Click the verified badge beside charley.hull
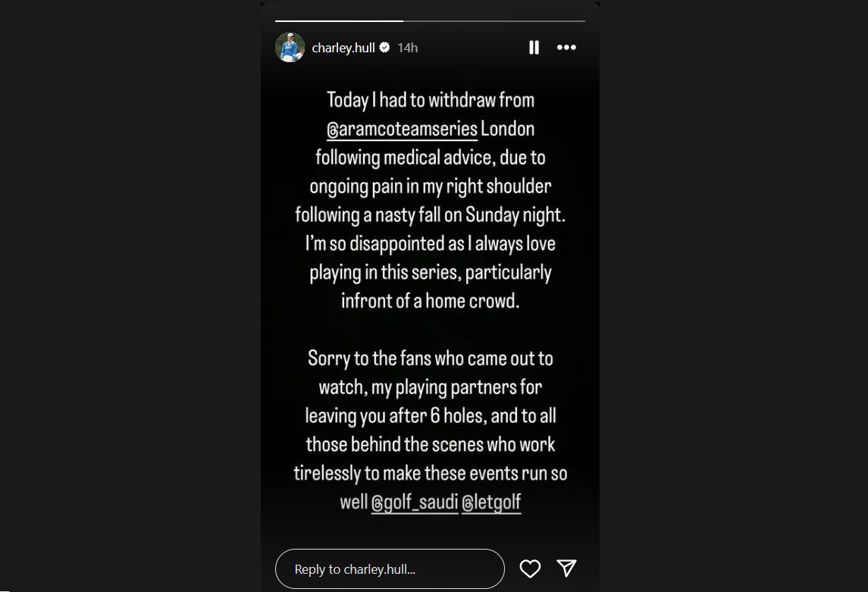Image resolution: width=868 pixels, height=592 pixels. [x=384, y=48]
